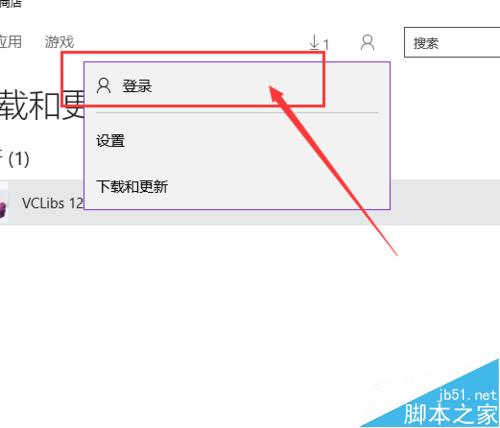Click the 脚本之家 watermark logo

(x=451, y=414)
